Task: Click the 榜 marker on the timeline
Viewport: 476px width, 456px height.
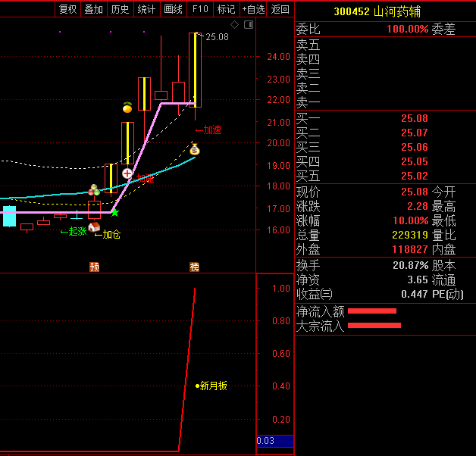Action: [x=195, y=267]
